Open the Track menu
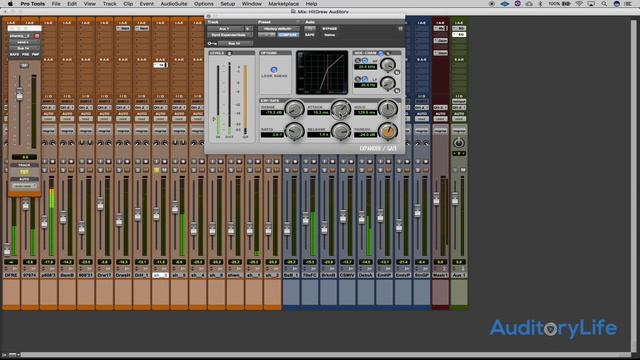 pyautogui.click(x=109, y=4)
